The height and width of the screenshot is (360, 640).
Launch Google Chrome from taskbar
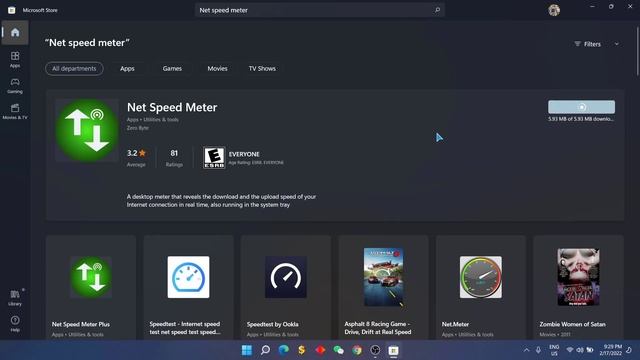357,350
